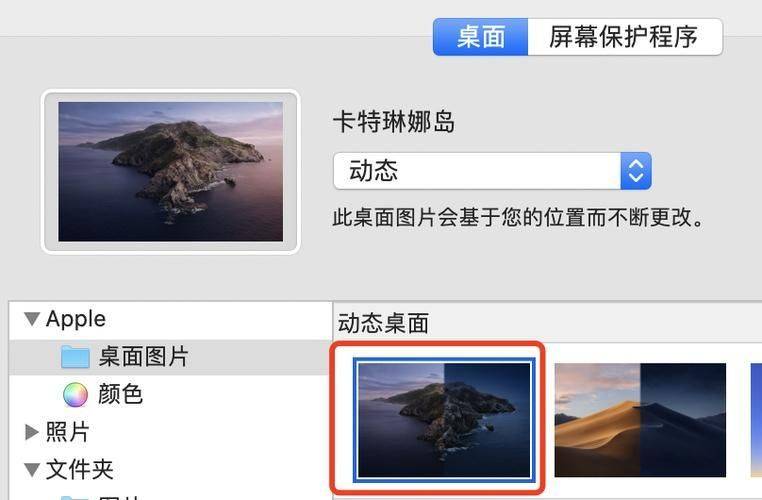Click the 颜色 color wheel icon
This screenshot has width=762, height=500.
click(75, 394)
